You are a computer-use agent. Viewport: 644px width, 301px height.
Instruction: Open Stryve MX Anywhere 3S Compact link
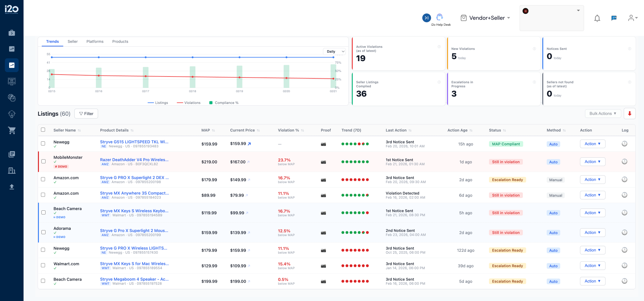134,193
